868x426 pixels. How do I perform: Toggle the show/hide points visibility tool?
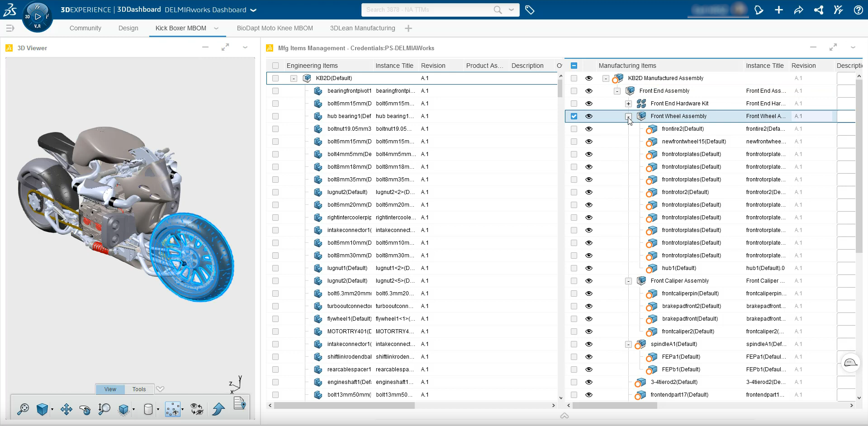click(x=173, y=409)
